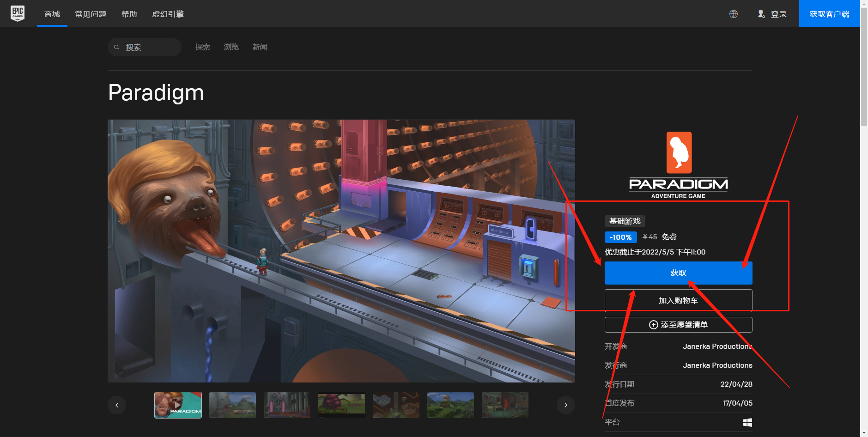Click the play icon on the PARADIGM trailer thumbnail
Screen dimensions: 868x437
pos(178,405)
